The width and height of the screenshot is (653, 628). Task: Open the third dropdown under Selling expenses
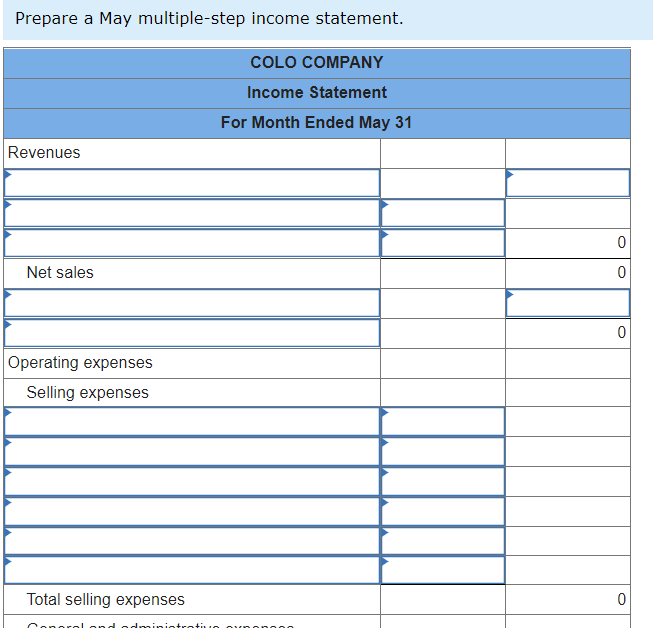(192, 481)
